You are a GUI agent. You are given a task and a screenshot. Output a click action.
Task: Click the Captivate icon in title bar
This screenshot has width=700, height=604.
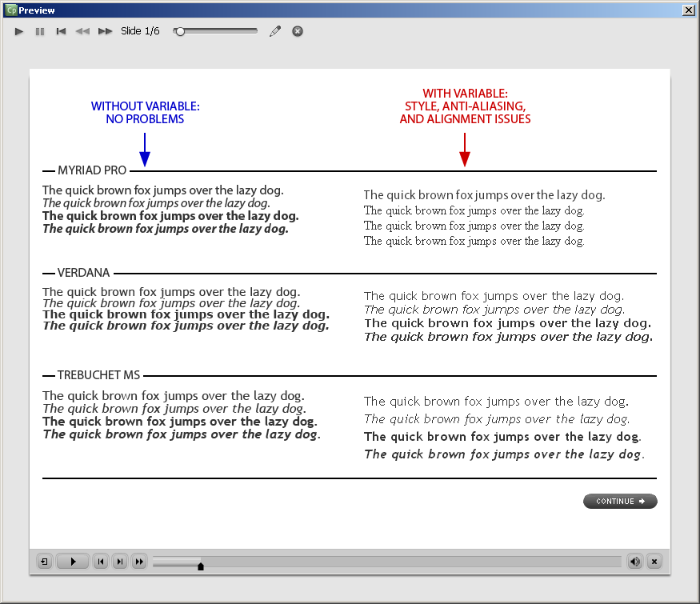(x=12, y=10)
